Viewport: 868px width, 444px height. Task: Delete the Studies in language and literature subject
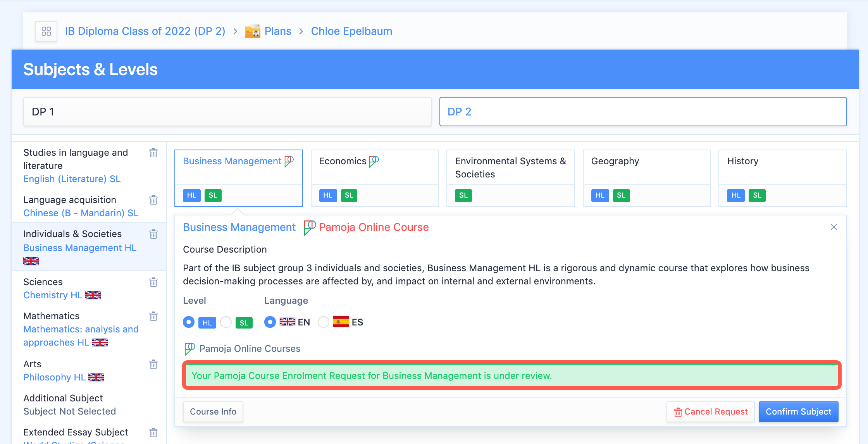[153, 153]
